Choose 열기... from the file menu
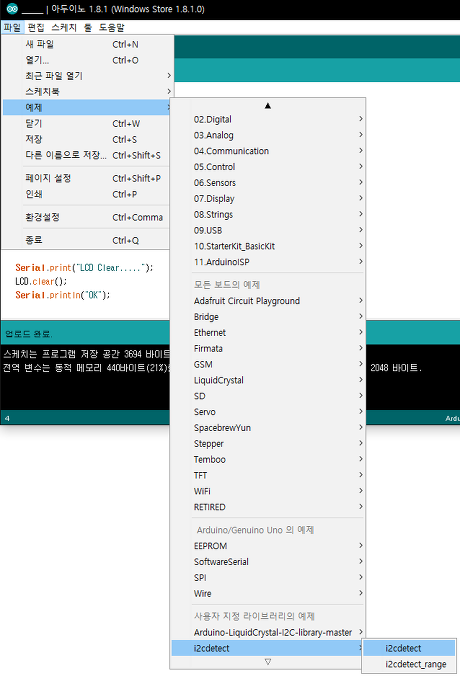460x676 pixels. (x=88, y=60)
